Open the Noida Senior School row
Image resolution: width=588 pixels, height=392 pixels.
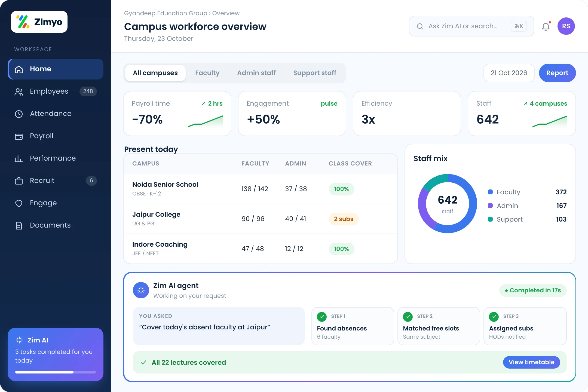pos(261,189)
